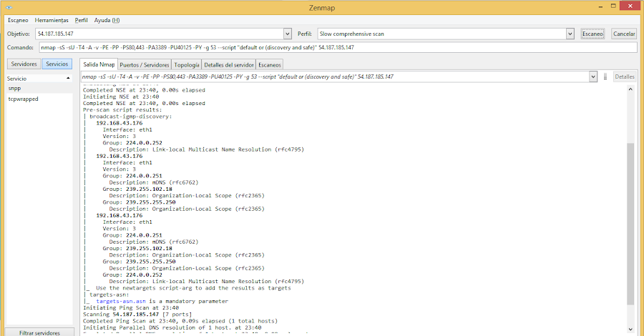Click the 'Pre-scan script results:' line
Screen dimensions: 644x336
[x=121, y=110]
